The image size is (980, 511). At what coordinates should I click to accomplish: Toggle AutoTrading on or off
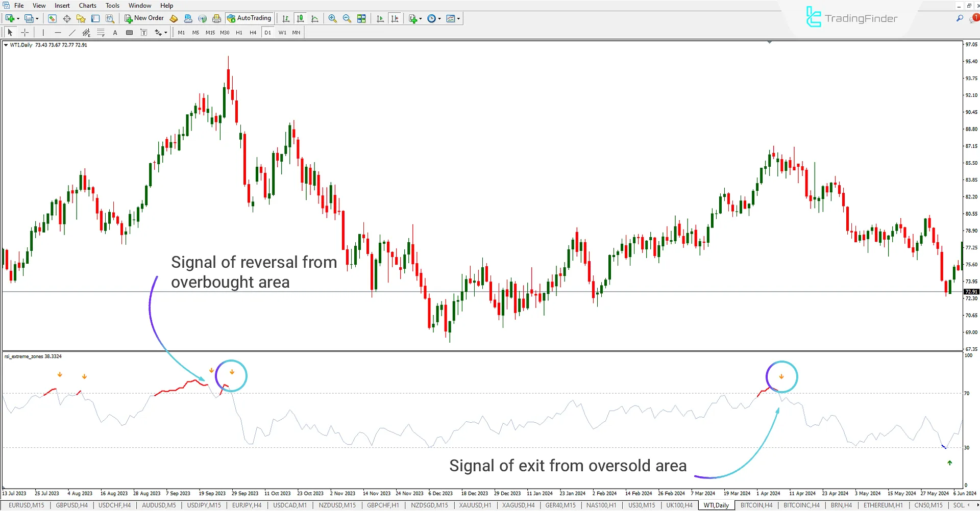pyautogui.click(x=250, y=18)
